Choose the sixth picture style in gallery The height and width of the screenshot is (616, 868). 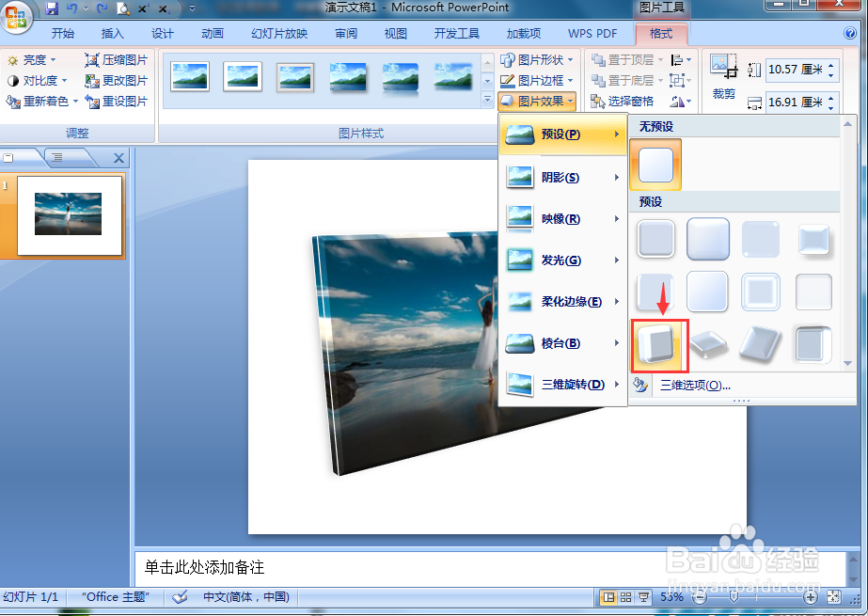pyautogui.click(x=453, y=76)
